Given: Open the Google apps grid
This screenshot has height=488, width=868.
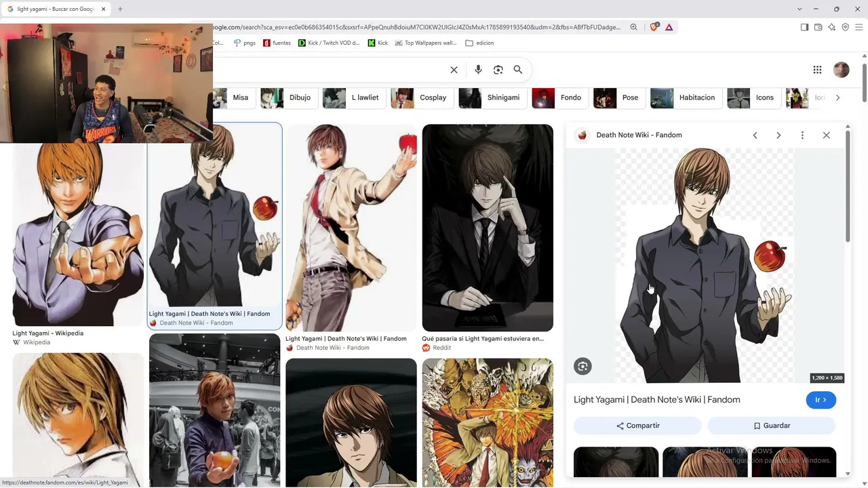Looking at the screenshot, I should tap(817, 70).
